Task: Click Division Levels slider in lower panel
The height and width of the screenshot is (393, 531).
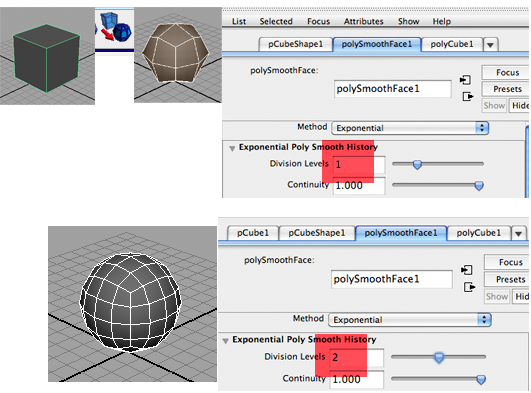Action: (x=439, y=357)
